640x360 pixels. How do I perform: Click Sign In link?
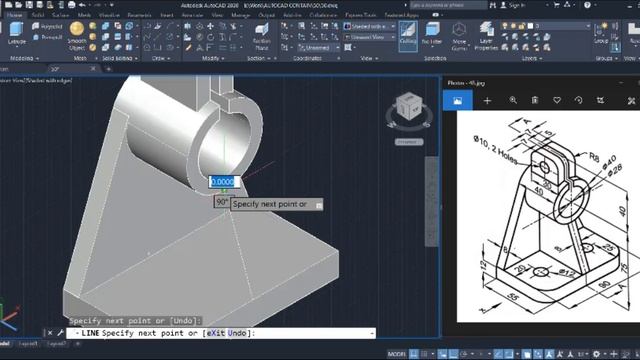point(513,5)
